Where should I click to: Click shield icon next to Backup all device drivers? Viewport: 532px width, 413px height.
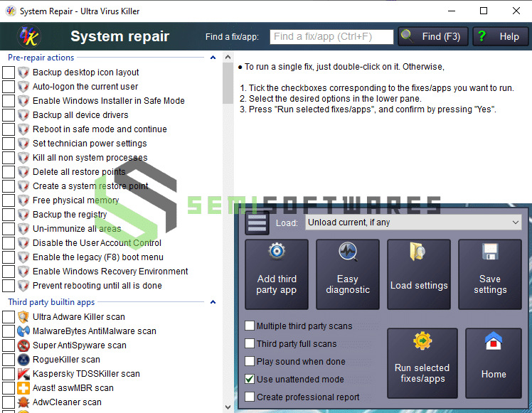pos(23,115)
